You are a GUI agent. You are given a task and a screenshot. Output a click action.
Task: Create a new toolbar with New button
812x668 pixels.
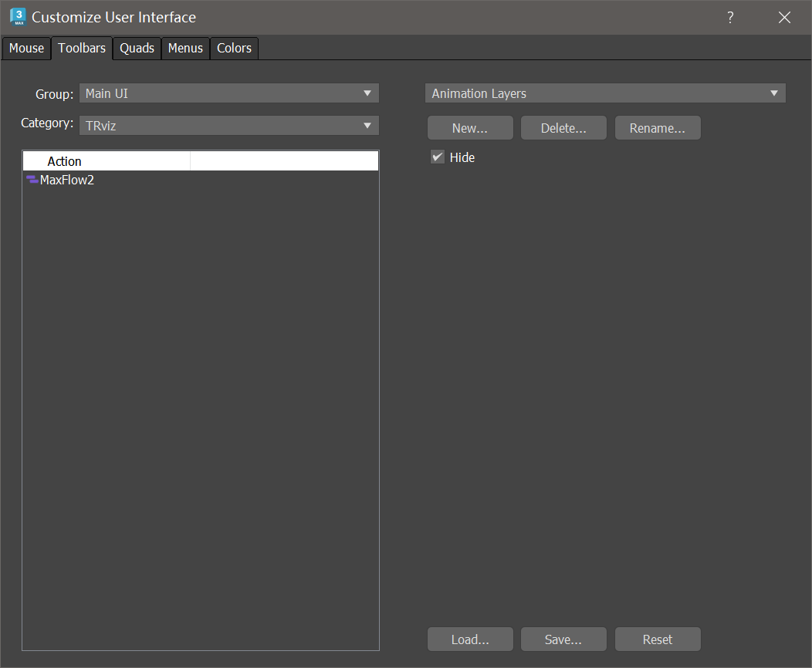470,127
